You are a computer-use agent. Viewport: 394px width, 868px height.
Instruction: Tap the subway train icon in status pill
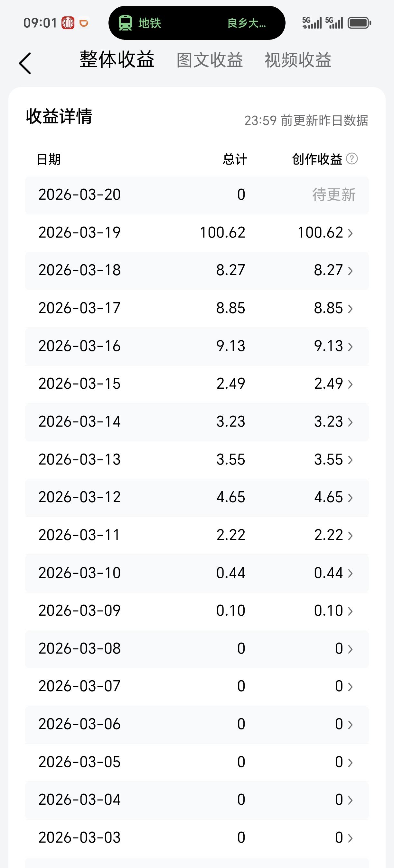coord(125,23)
